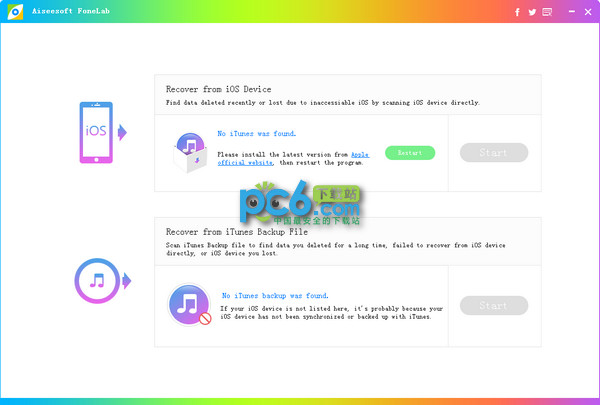Click the 'Aiseesoft FoneLab' title text
The image size is (600, 405).
coord(71,11)
